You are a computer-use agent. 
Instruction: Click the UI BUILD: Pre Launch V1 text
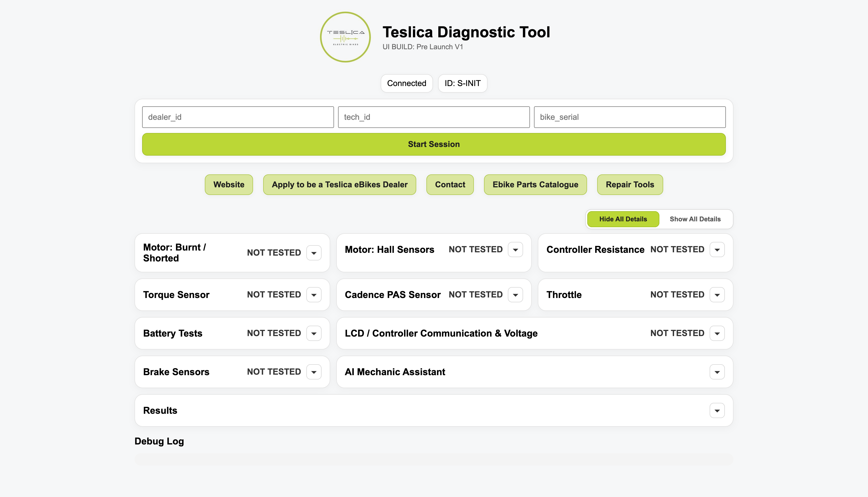(423, 47)
